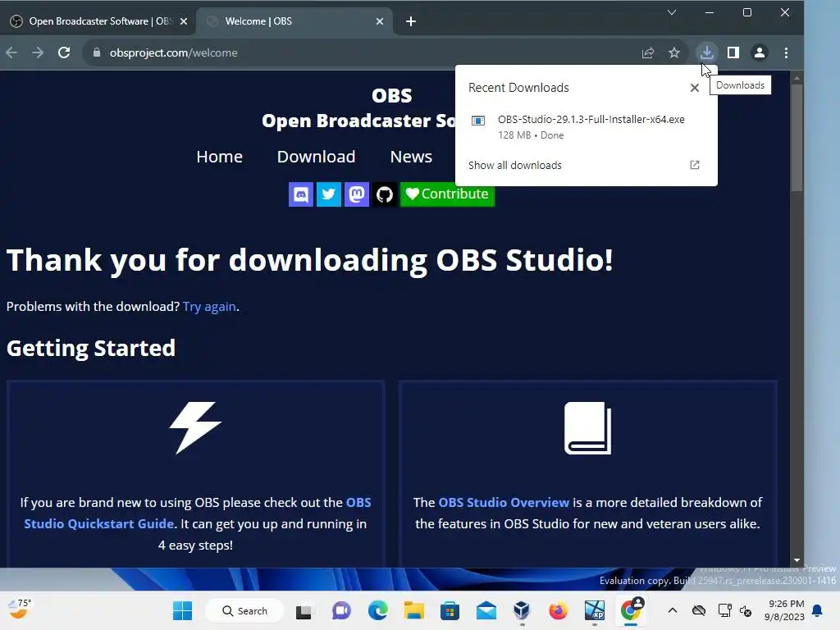Open the OBS GitHub icon link
The height and width of the screenshot is (630, 840).
pyautogui.click(x=384, y=194)
